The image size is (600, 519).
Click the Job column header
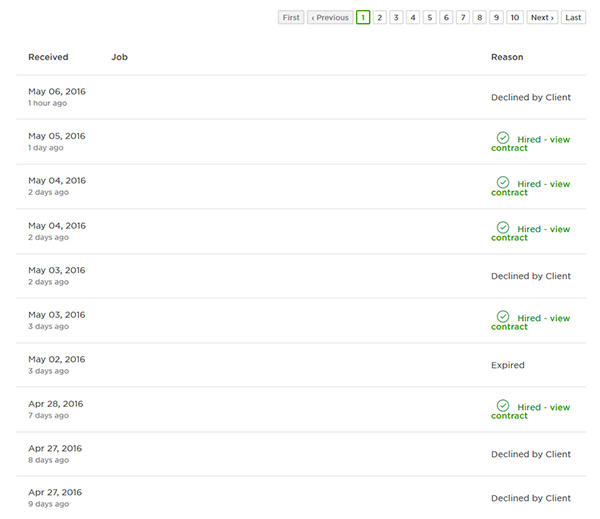coord(119,57)
